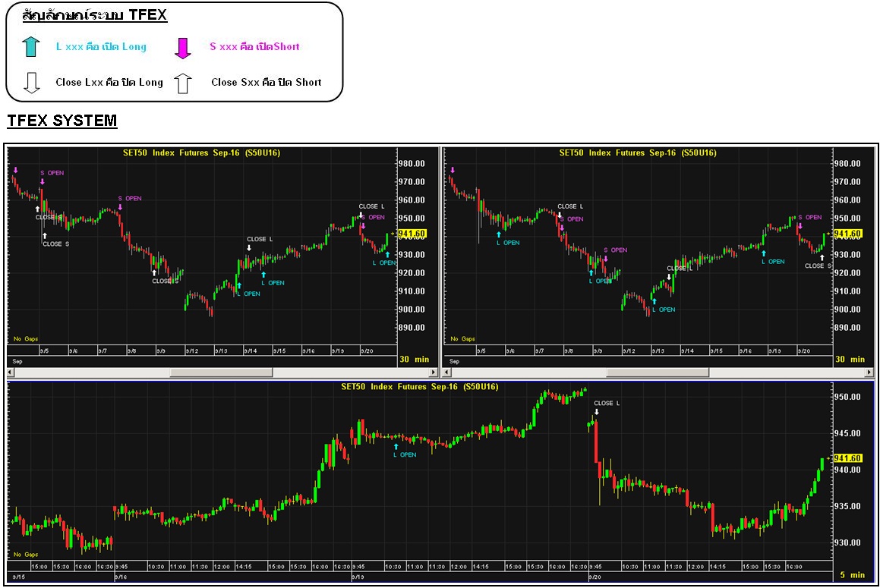The width and height of the screenshot is (880, 588).
Task: Click the No Gaps label in the bottom chart
Action: click(24, 555)
